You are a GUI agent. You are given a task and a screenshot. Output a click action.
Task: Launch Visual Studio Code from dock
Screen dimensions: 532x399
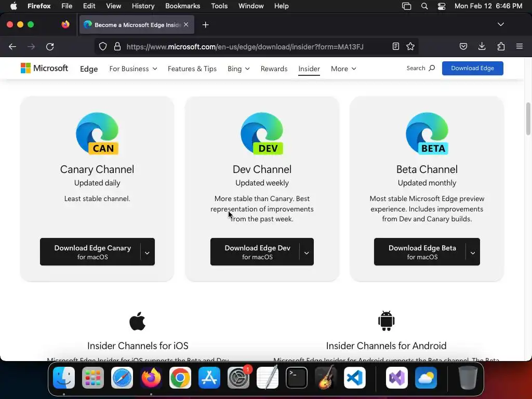click(x=355, y=378)
